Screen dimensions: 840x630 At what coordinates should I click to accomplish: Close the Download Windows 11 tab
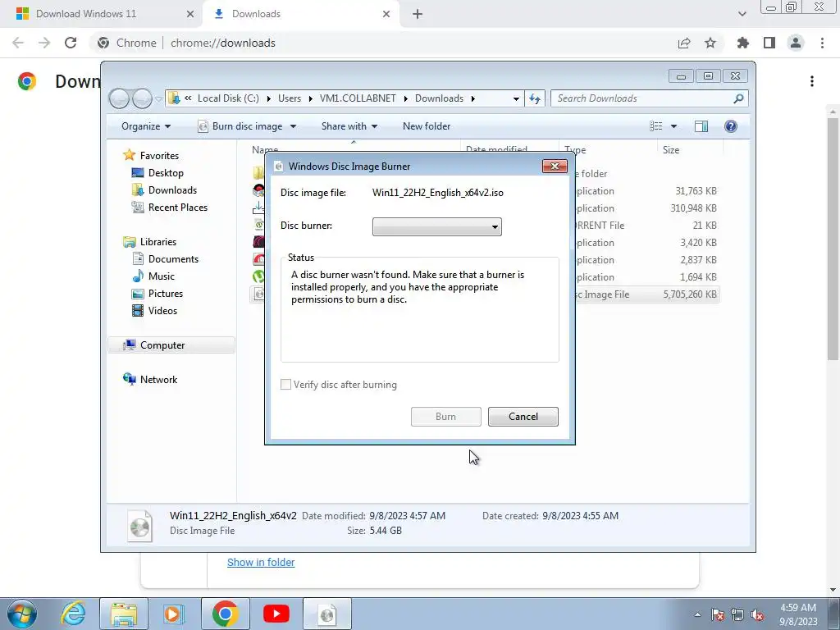pos(189,14)
